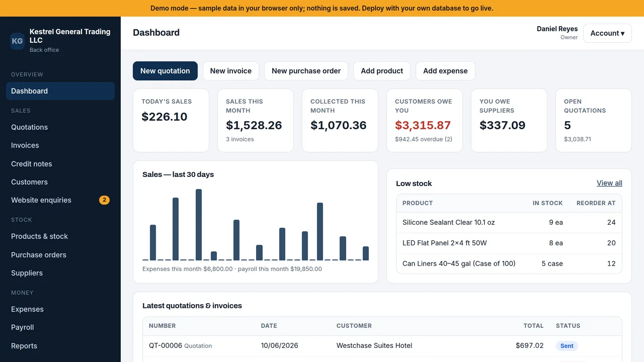Click the Website enquiries badge showing 2
Viewport: 644px width, 362px height.
coord(104,200)
